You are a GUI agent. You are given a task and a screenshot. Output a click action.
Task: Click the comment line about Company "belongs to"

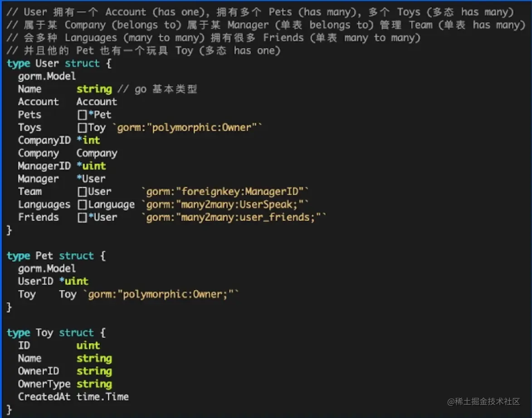pyautogui.click(x=266, y=25)
